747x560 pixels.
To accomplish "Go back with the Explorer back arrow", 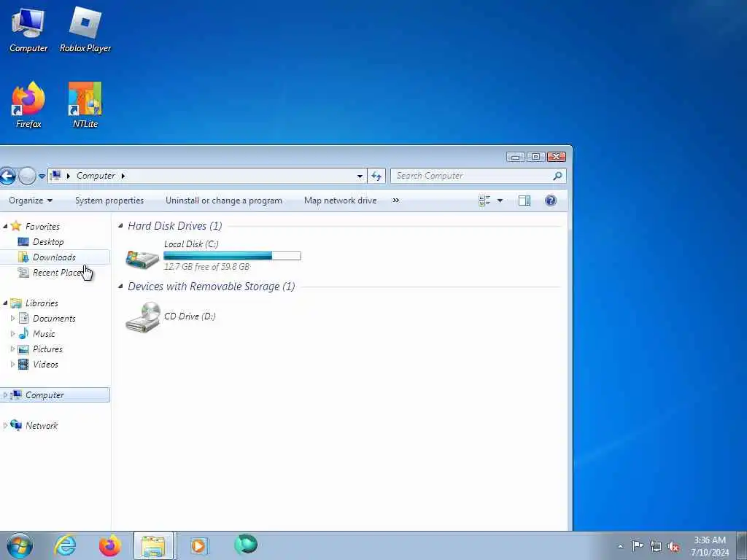I will 7,176.
